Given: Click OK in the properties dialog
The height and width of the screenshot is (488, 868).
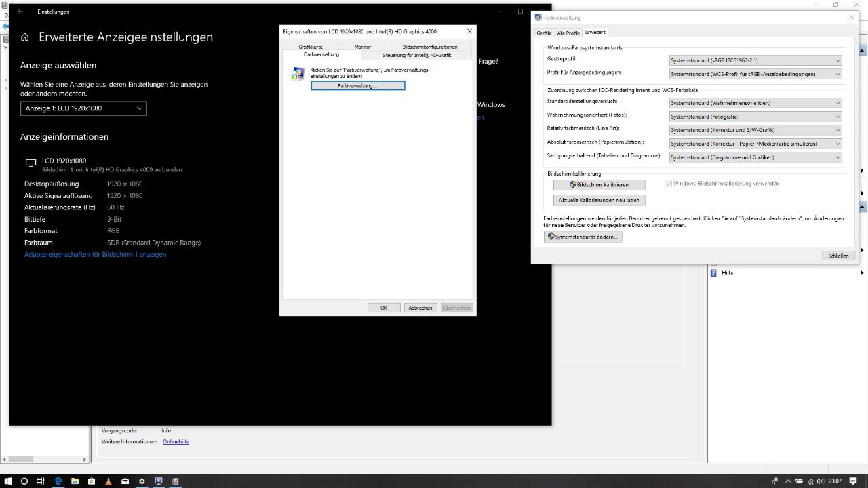Looking at the screenshot, I should pyautogui.click(x=384, y=308).
